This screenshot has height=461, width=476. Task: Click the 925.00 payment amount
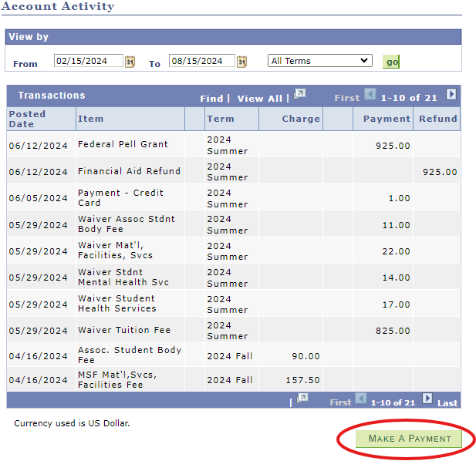[x=393, y=146]
